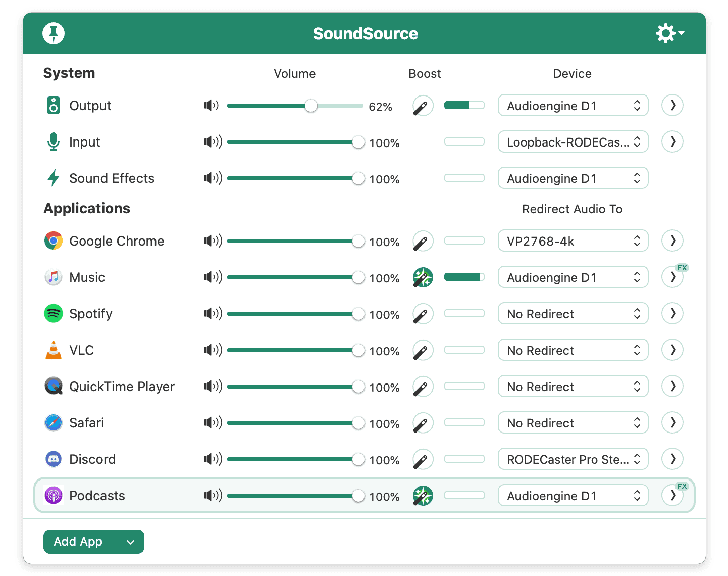Open Music FX details arrow

pos(672,277)
